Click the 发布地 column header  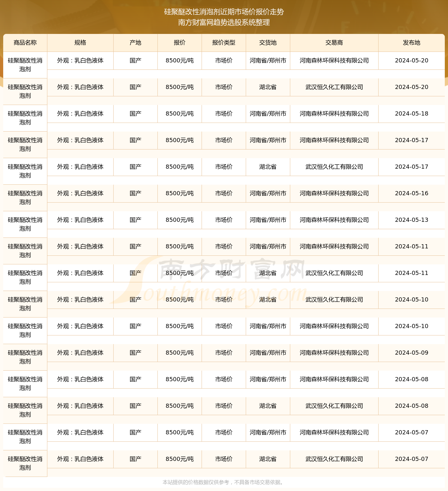coord(412,43)
